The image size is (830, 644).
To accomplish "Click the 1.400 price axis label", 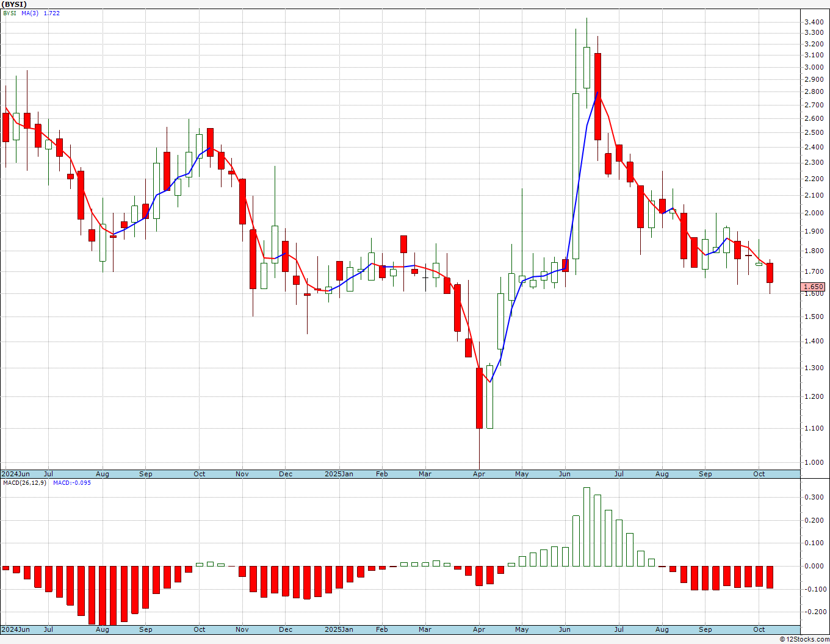I will tap(814, 341).
